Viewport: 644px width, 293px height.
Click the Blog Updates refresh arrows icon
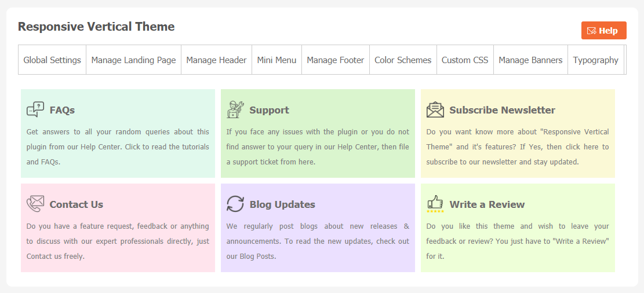(x=235, y=204)
